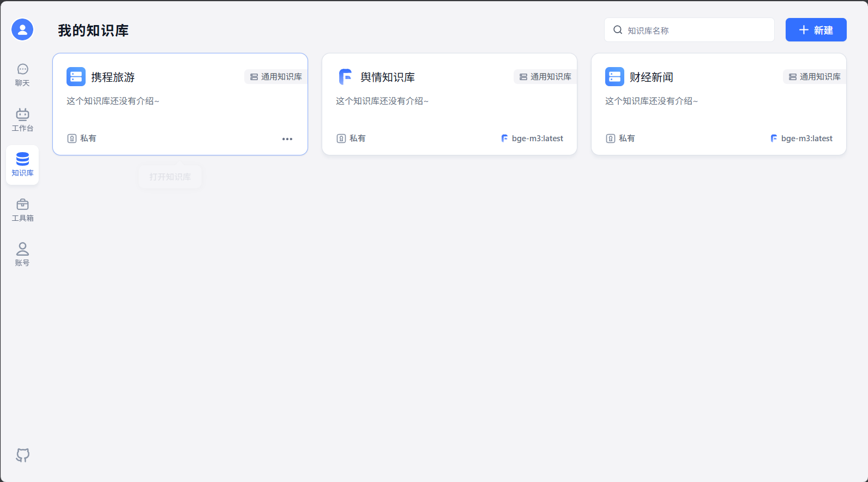Image resolution: width=868 pixels, height=482 pixels.
Task: Open the 舆情知识库 card
Action: [388, 77]
